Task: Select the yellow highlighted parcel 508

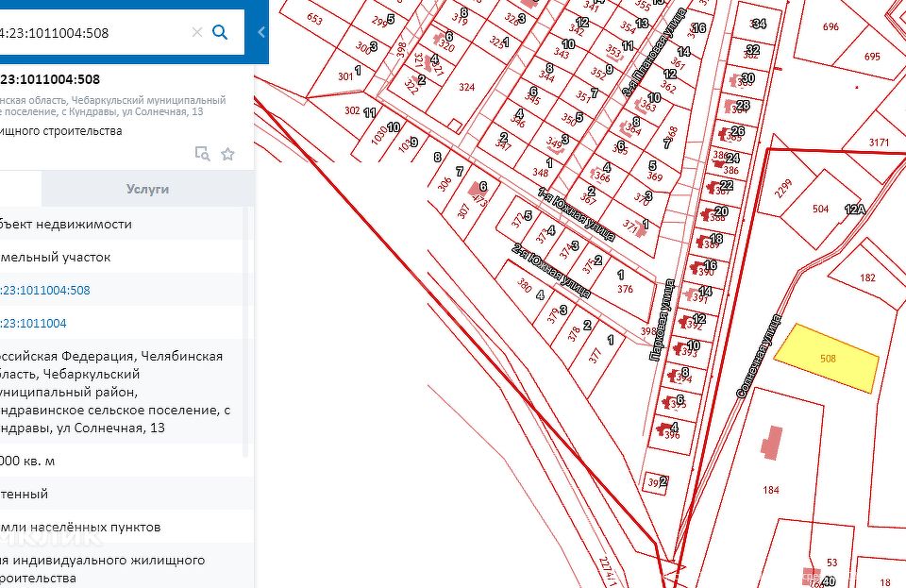Action: [828, 359]
